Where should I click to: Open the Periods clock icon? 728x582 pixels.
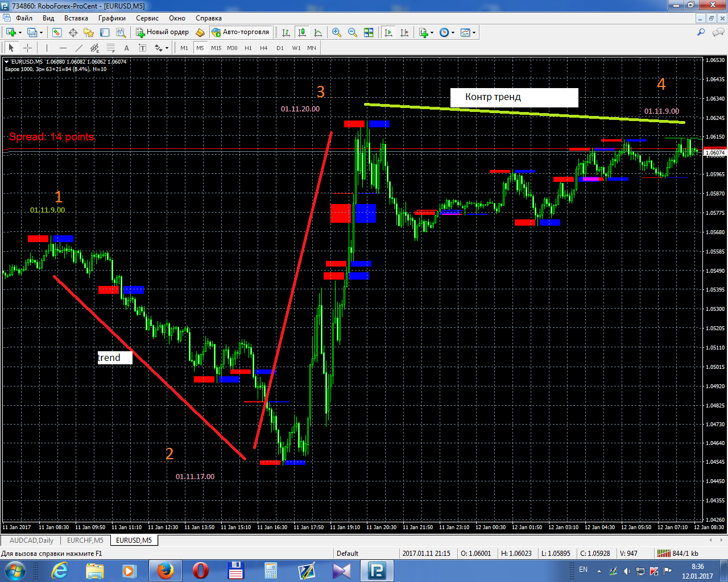click(x=444, y=32)
